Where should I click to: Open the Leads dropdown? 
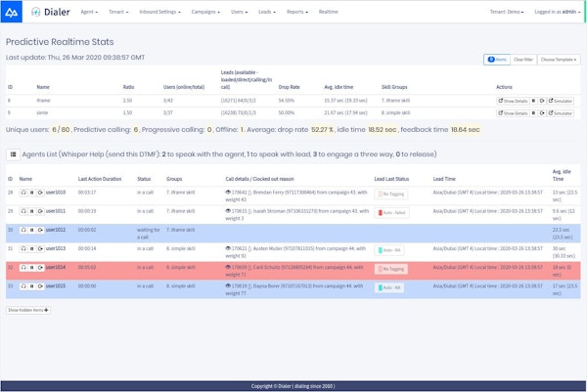click(267, 12)
